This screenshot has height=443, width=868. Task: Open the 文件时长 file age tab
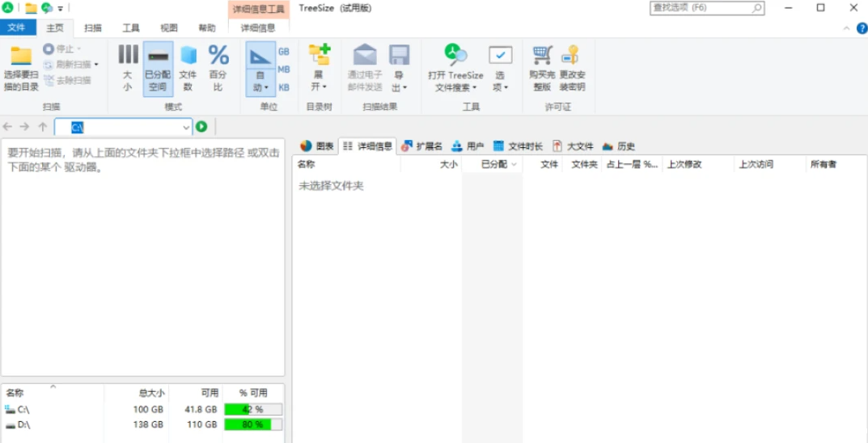[x=519, y=146]
